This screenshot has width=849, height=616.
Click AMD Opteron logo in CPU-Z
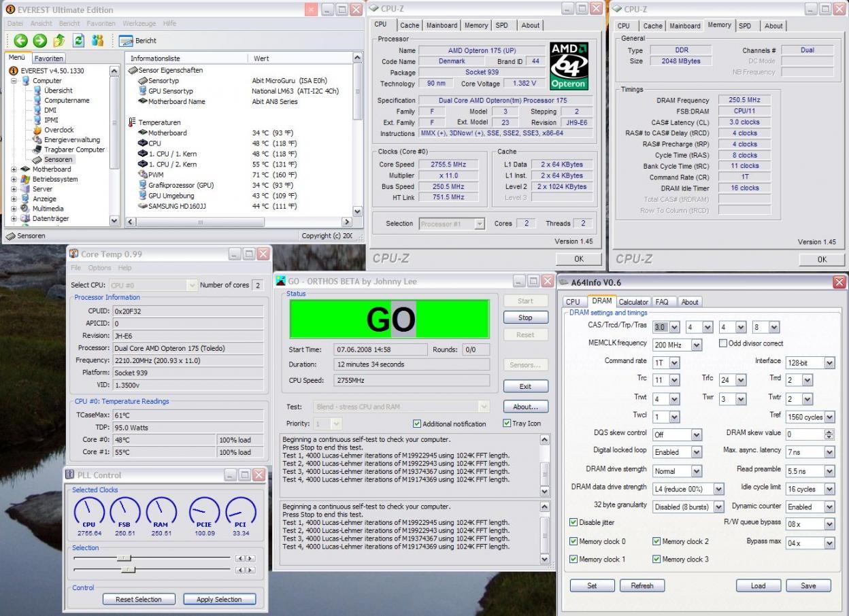tap(569, 65)
